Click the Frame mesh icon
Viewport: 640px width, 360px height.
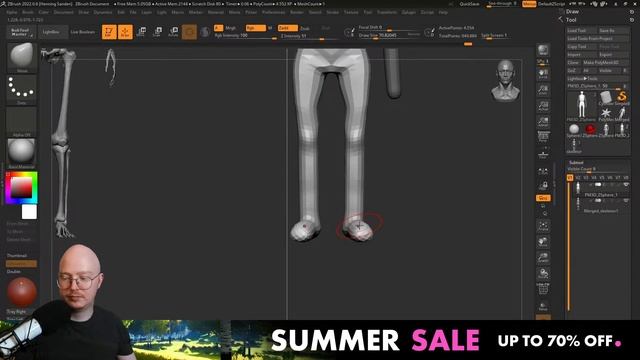point(543,227)
